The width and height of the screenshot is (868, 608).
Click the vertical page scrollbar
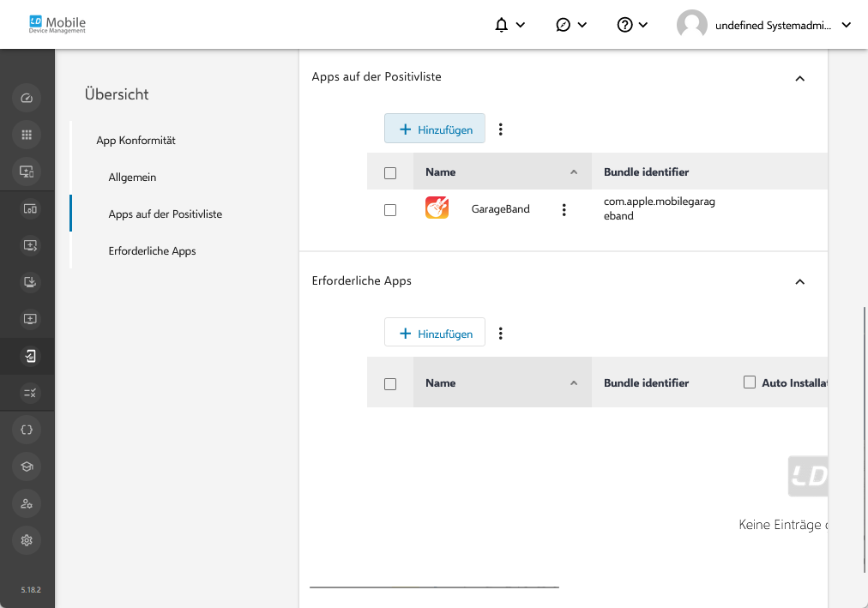tap(865, 440)
